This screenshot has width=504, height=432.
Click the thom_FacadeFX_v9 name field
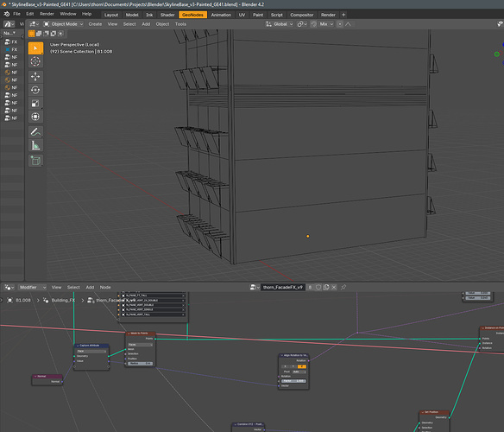pos(283,287)
